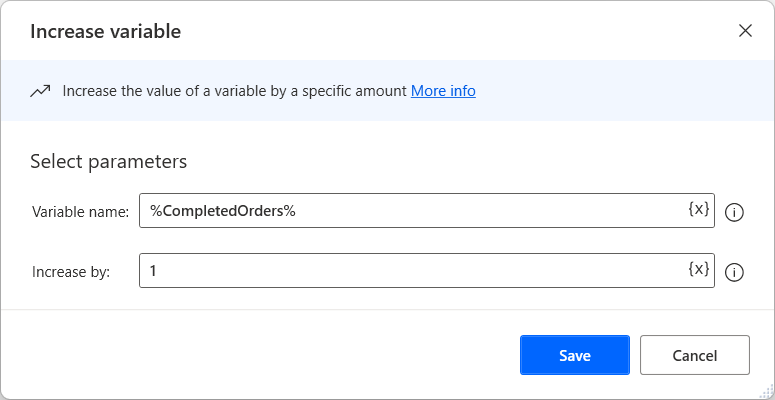Open variable picker in Increase by field
Screen dimensions: 775x400
tap(699, 270)
